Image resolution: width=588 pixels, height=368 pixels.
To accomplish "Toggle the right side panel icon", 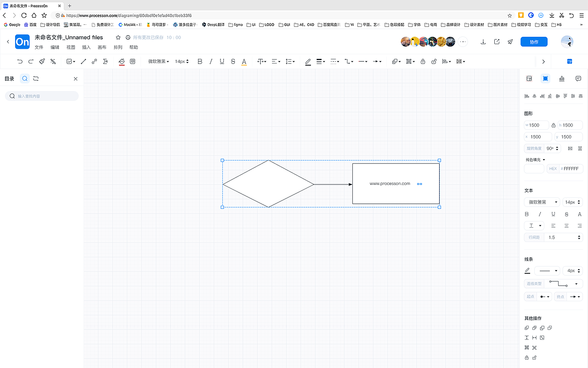I will [x=570, y=62].
